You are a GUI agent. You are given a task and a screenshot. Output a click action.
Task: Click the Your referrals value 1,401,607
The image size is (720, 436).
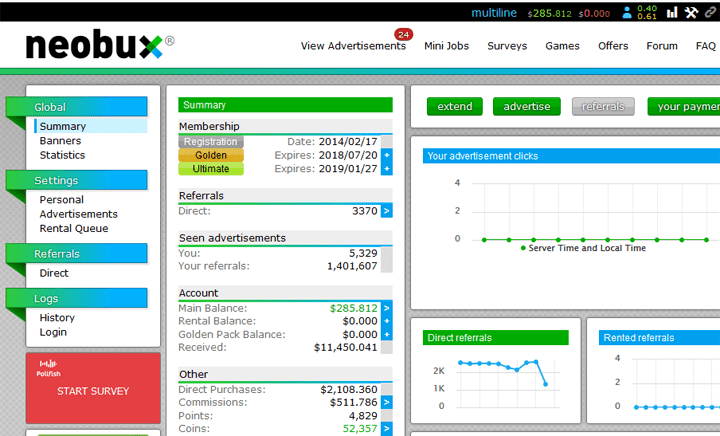tap(352, 266)
